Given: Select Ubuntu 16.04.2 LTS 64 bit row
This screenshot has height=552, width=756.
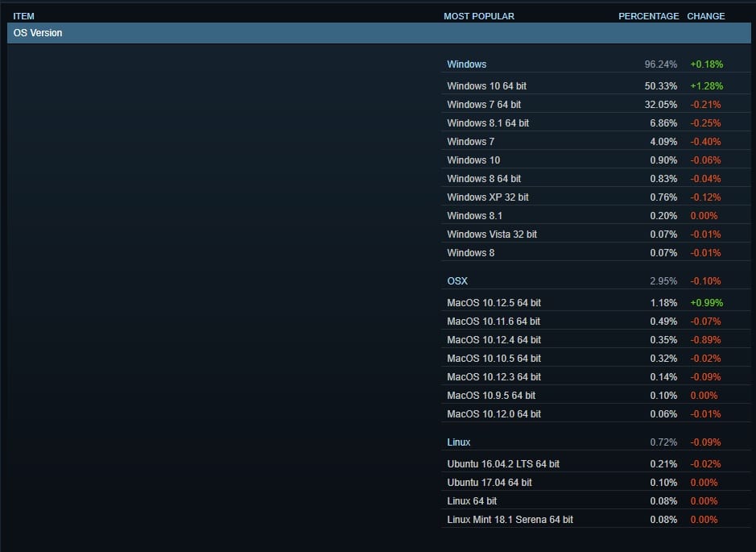Looking at the screenshot, I should [x=503, y=464].
